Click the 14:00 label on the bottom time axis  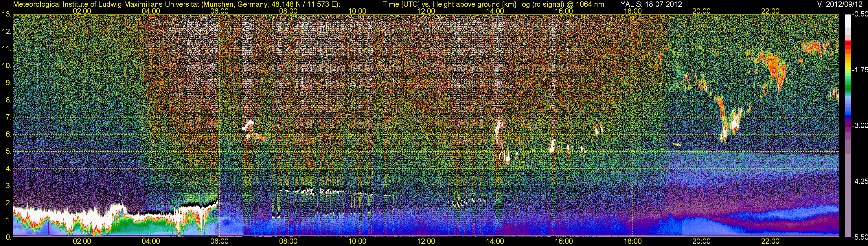pos(495,241)
